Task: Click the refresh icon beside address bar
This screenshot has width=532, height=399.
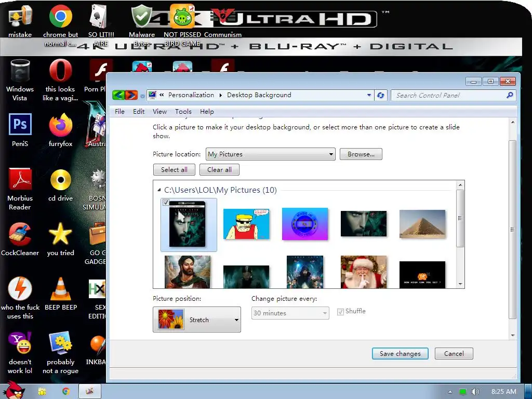Action: (381, 96)
